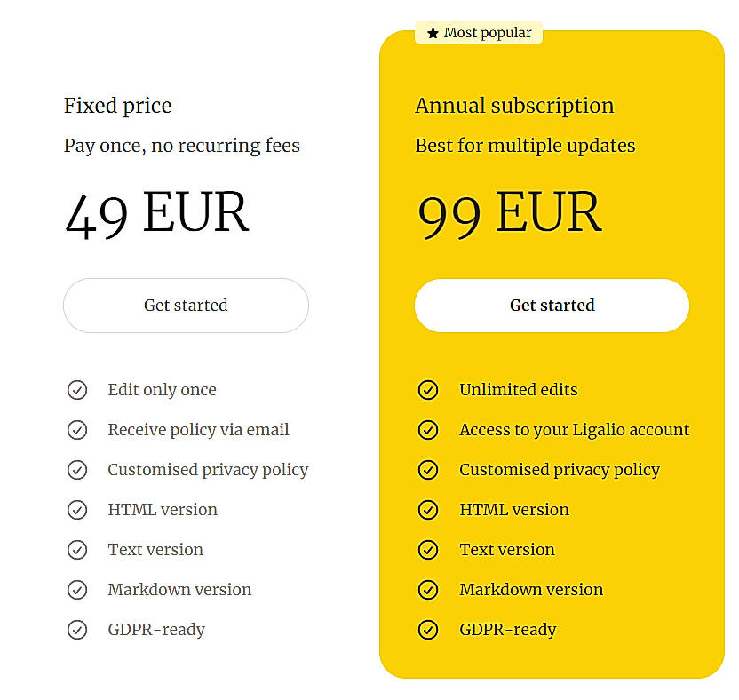Click the checkmark beside Receive policy via email
The image size is (739, 700).
coord(77,429)
